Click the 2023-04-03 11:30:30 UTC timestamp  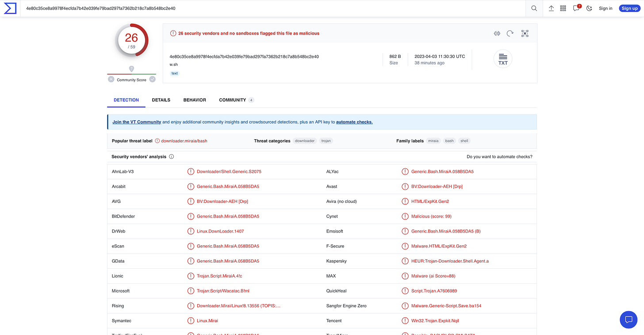point(440,57)
